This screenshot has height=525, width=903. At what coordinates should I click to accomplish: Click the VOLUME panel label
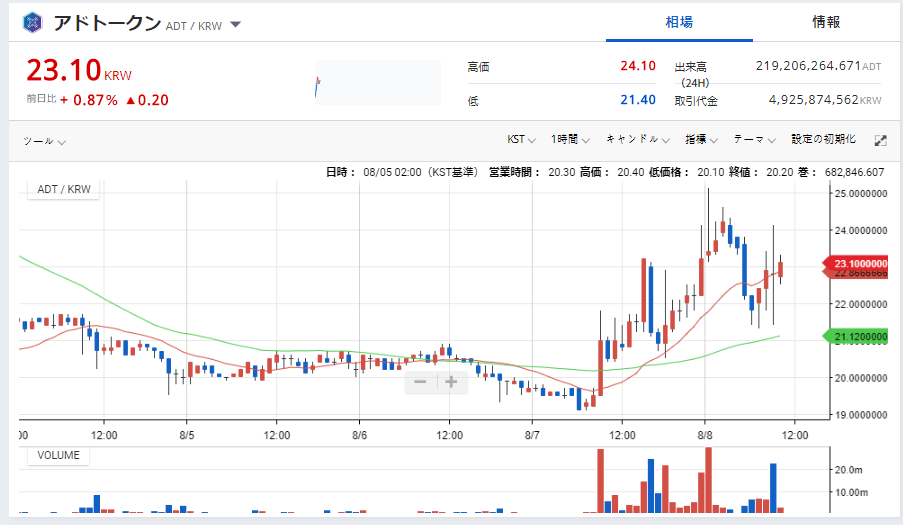59,455
